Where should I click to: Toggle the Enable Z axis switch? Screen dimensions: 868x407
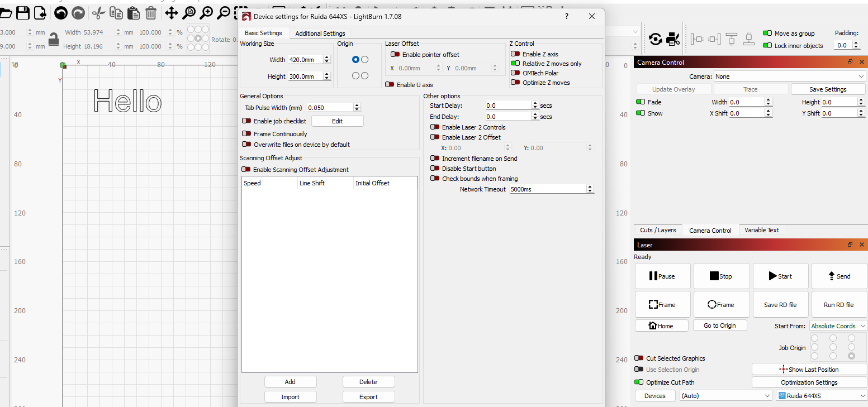pos(515,54)
